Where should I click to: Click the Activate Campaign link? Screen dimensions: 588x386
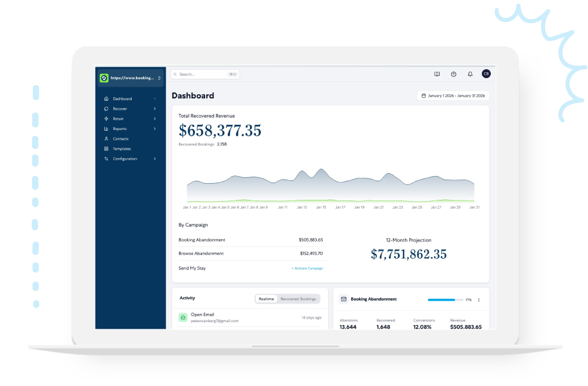coord(307,268)
